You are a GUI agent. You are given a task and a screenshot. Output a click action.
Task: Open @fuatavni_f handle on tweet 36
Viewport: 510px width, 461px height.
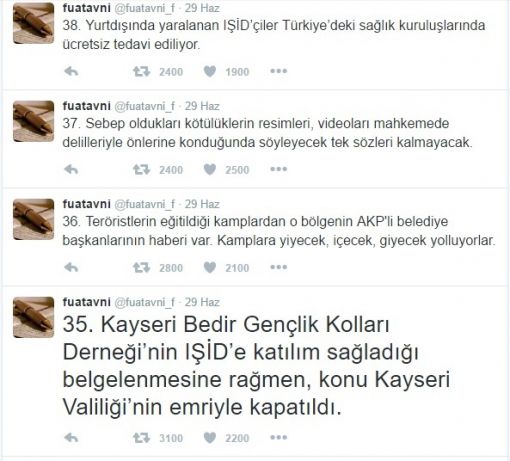[144, 204]
